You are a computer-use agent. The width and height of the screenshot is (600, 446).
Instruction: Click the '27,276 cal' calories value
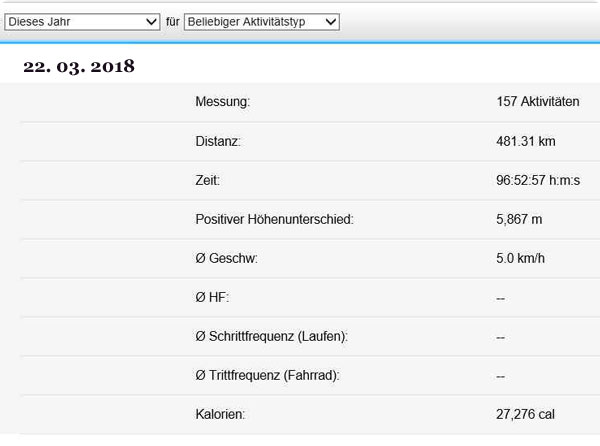[x=525, y=415]
